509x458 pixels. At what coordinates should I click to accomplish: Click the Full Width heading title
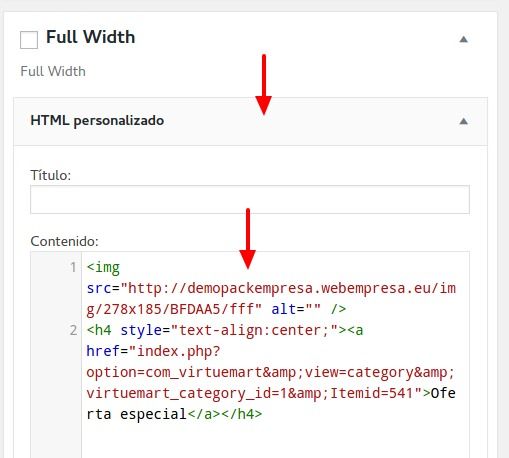91,37
